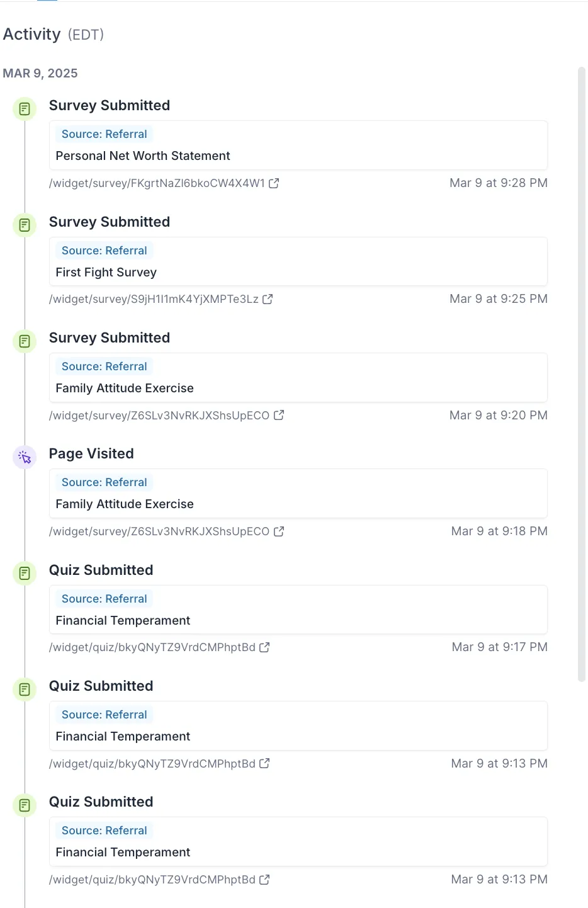Open external link icon for First Fight Survey URL
This screenshot has width=588, height=908.
point(268,299)
